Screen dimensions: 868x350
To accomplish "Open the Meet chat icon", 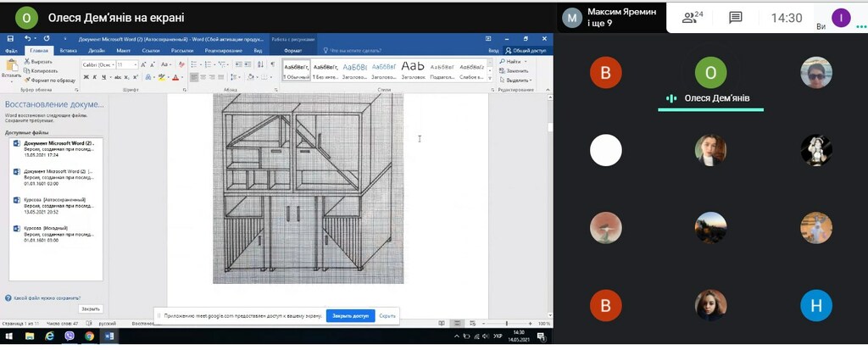I will coord(736,17).
